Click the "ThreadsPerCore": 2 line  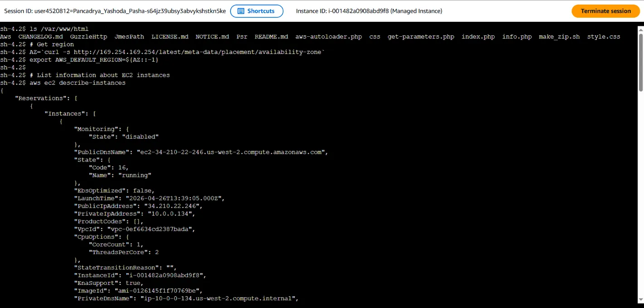coord(124,253)
